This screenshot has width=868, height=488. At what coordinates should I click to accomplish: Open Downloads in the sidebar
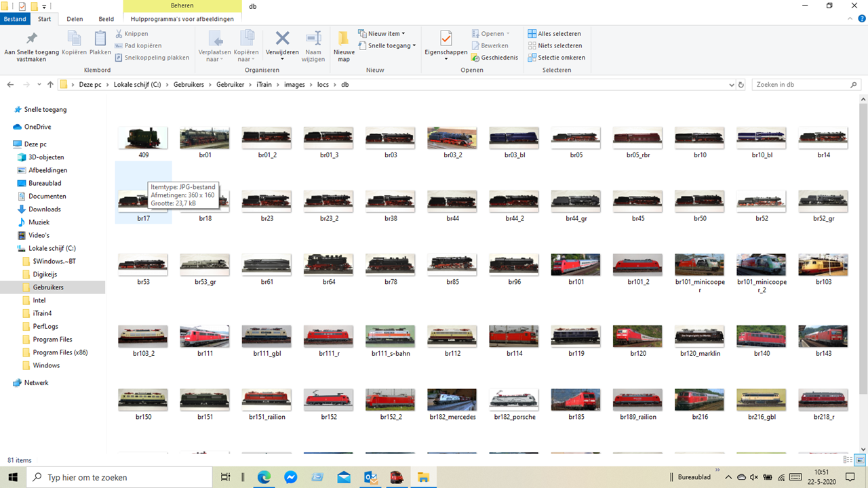click(44, 209)
